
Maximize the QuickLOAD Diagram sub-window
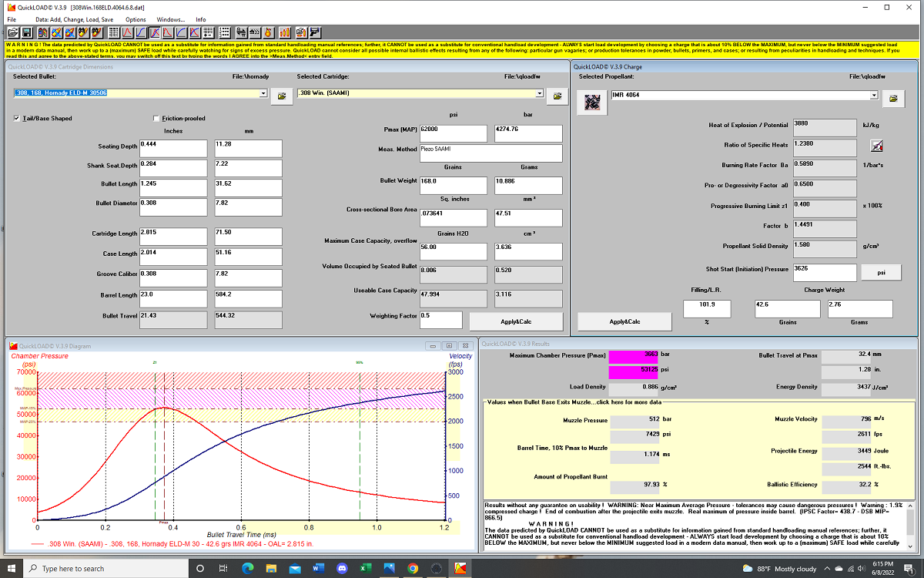coord(451,346)
